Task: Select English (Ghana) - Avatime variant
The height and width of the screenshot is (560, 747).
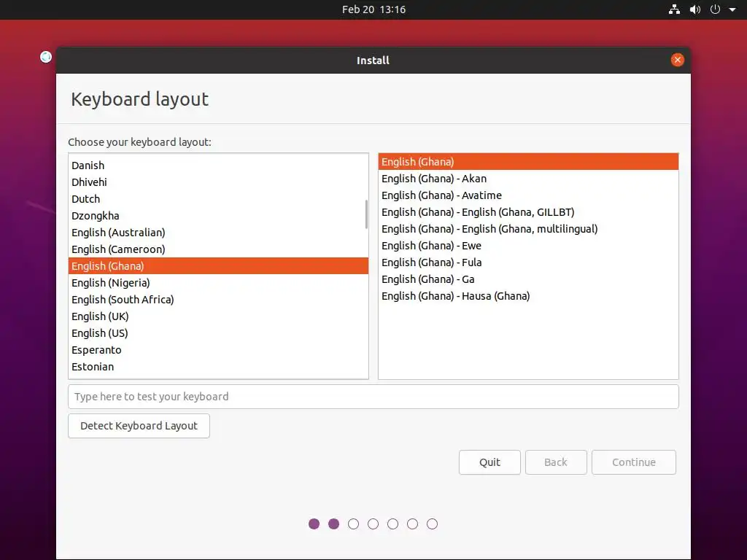Action: coord(528,195)
